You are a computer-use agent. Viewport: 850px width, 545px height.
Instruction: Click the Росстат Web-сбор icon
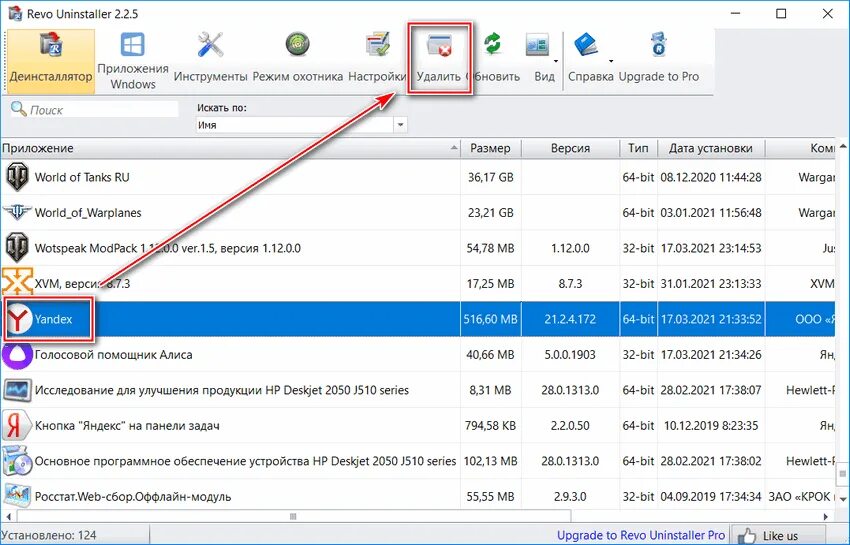coord(17,495)
